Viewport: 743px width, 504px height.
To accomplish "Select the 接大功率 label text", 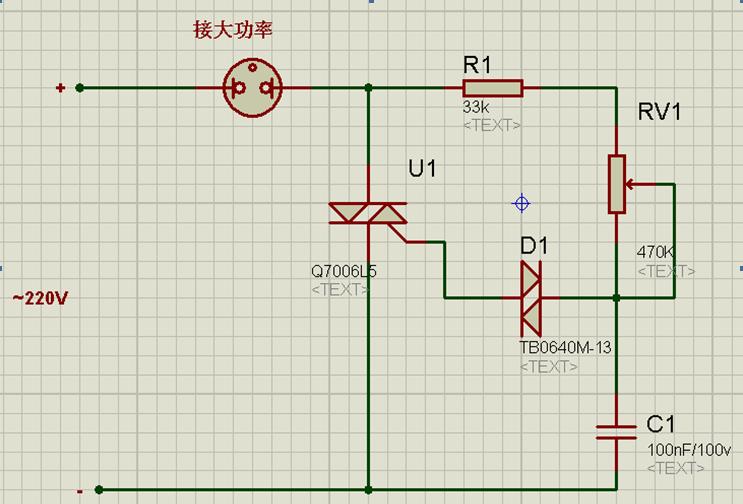I will 233,29.
